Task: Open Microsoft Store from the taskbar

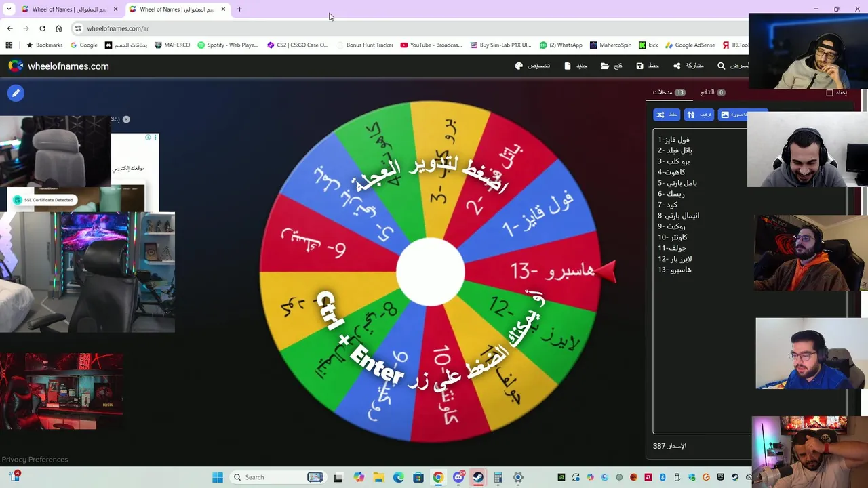Action: tap(418, 477)
